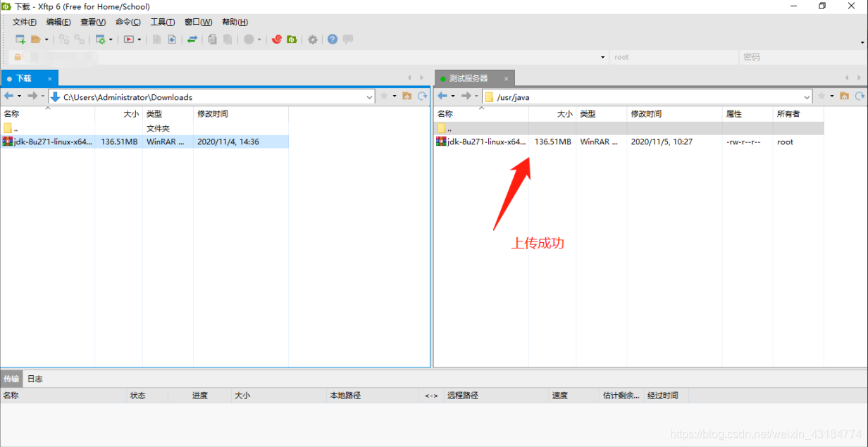
Task: Go back in local pane
Action: pyautogui.click(x=8, y=96)
